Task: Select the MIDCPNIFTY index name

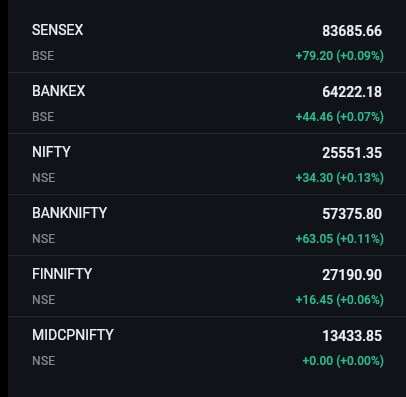Action: click(x=73, y=335)
